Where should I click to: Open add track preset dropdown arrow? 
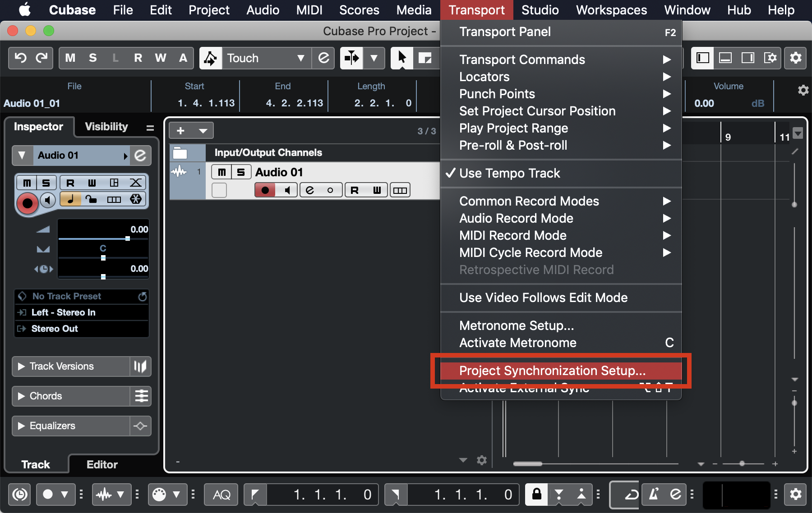203,131
